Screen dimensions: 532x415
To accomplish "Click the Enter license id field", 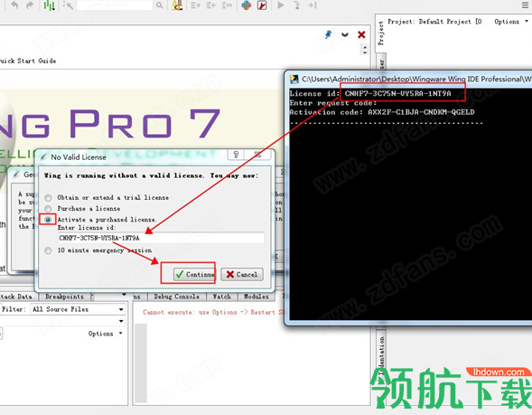I will pyautogui.click(x=161, y=238).
